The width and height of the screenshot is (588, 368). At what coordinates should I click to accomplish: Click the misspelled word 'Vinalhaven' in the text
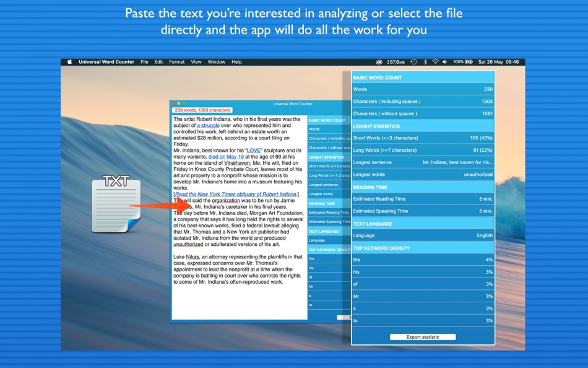pos(237,163)
